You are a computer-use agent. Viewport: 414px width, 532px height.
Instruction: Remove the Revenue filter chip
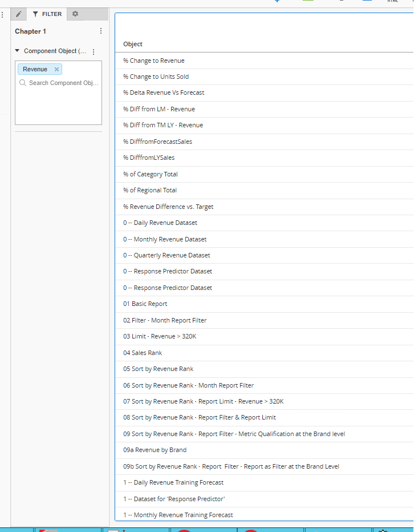[56, 70]
